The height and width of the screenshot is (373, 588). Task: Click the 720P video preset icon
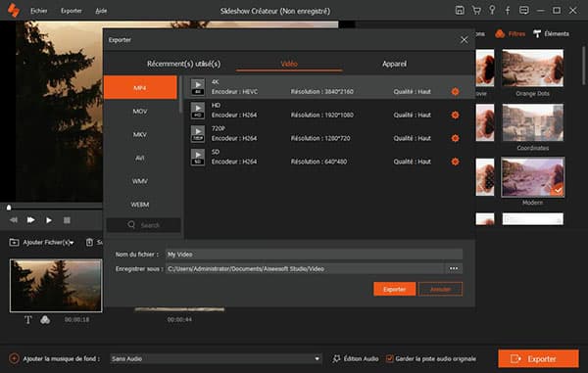pos(198,134)
